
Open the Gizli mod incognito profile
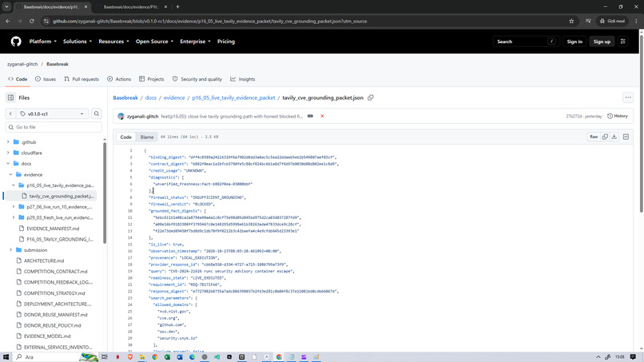click(x=612, y=21)
